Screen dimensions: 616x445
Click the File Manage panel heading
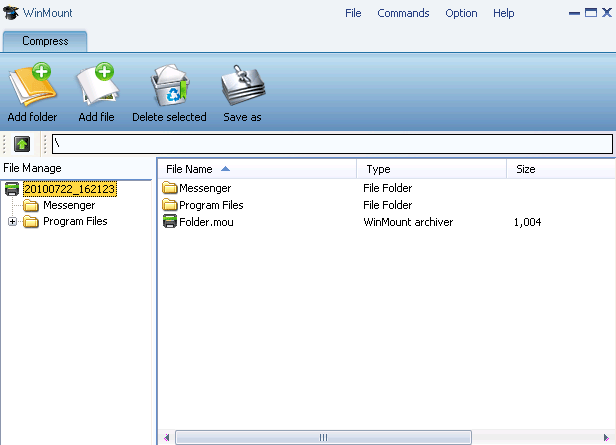(x=32, y=168)
